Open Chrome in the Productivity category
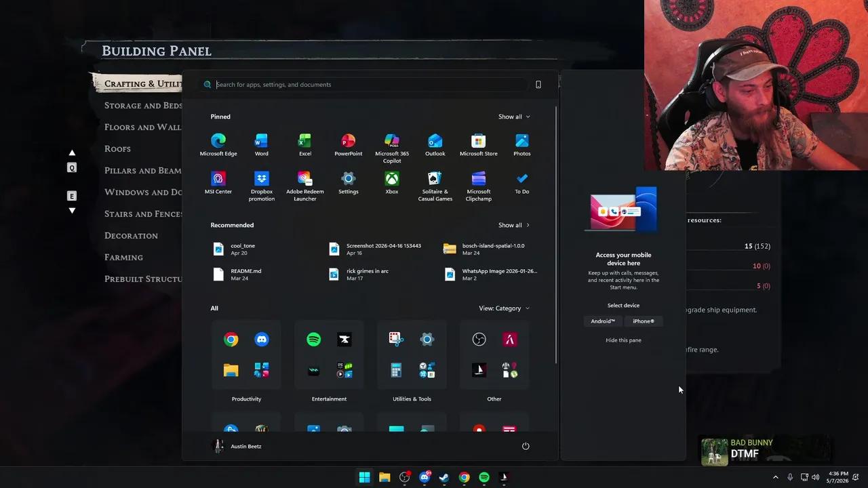Screen dimensions: 868x488 (231, 340)
